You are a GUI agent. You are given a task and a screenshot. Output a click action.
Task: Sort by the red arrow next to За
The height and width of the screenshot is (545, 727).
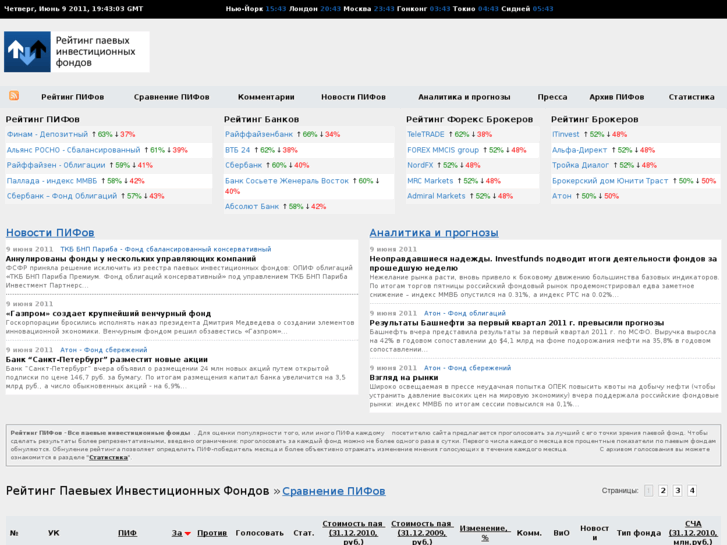(x=188, y=533)
